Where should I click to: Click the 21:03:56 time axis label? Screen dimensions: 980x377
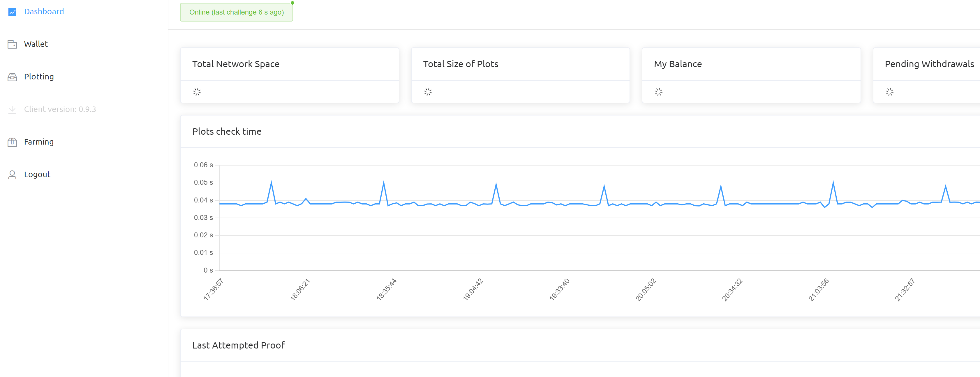click(x=818, y=290)
